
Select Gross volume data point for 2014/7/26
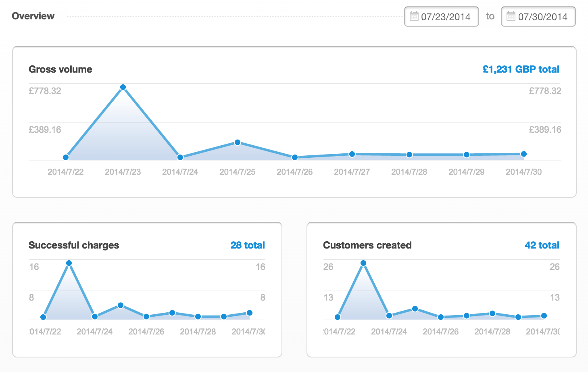click(295, 157)
